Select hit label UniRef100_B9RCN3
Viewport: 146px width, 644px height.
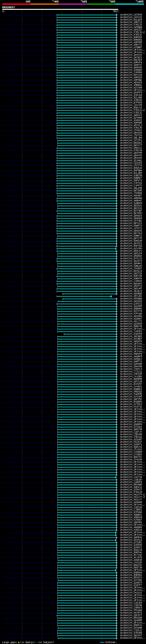pyautogui.click(x=131, y=37)
